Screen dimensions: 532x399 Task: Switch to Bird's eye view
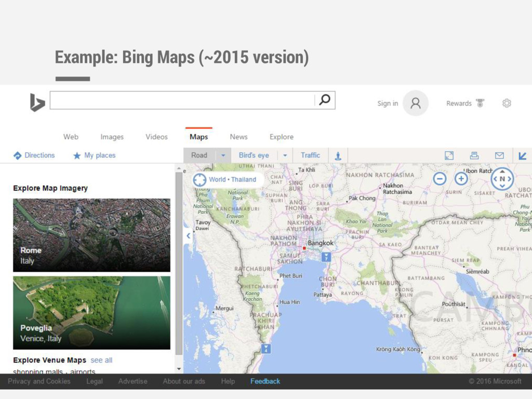(254, 155)
